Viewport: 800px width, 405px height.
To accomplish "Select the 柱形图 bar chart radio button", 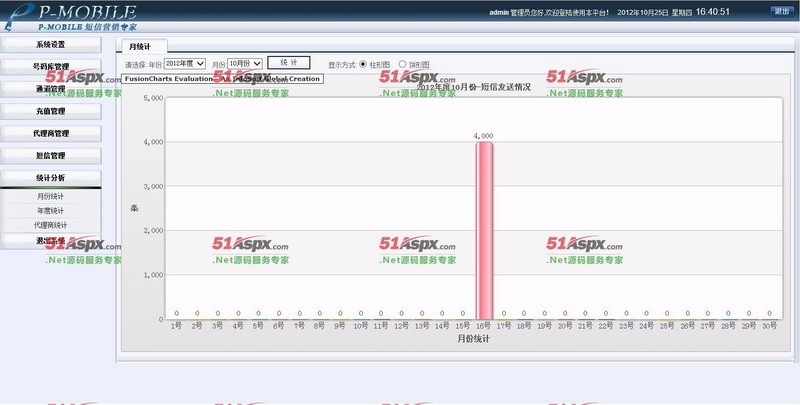I will pyautogui.click(x=363, y=64).
